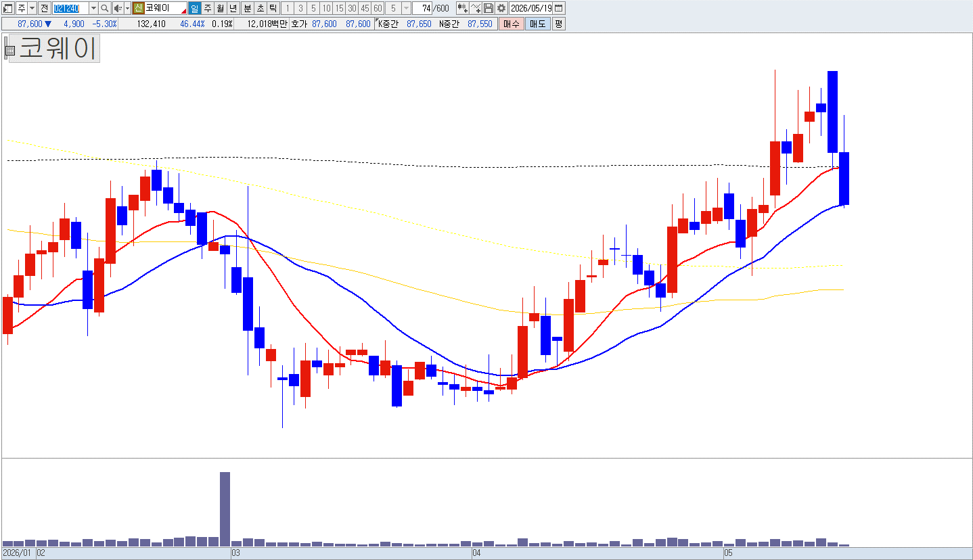Image resolution: width=973 pixels, height=560 pixels.
Task: Select the 1 interval button
Action: [288, 8]
